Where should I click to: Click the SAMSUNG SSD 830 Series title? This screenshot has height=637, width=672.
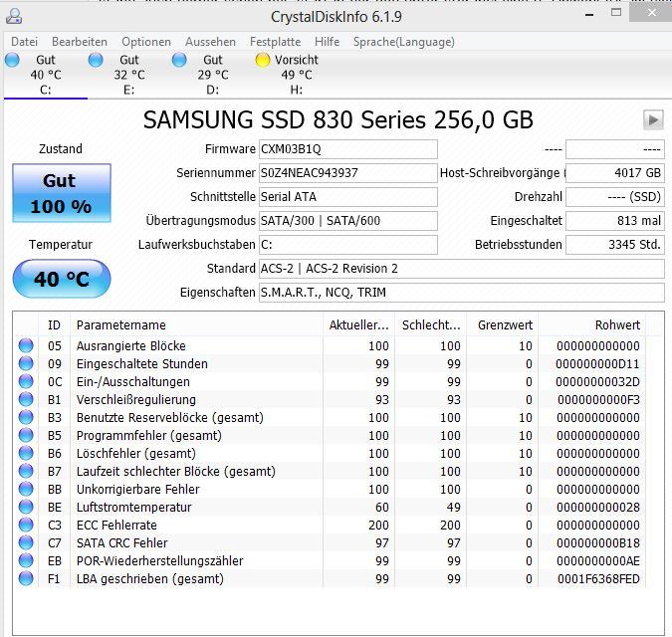click(338, 119)
